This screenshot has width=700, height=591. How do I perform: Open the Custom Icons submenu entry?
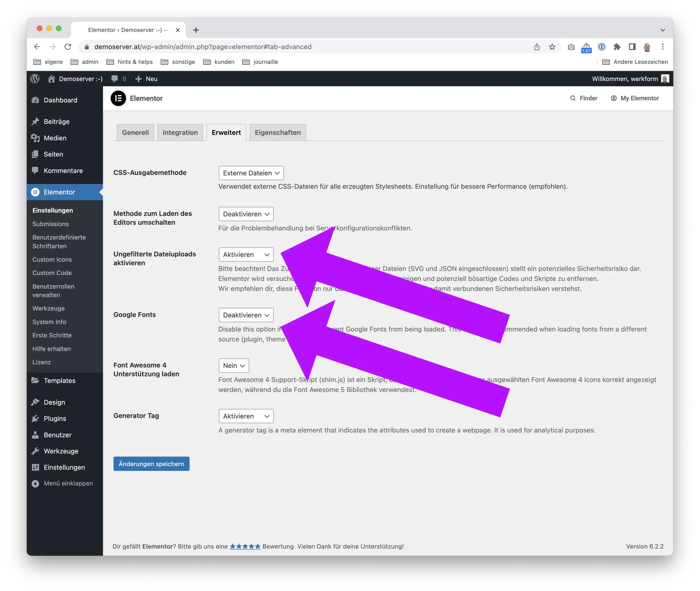52,260
